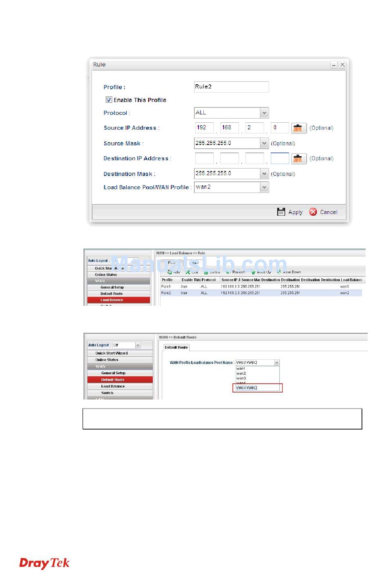This screenshot has width=392, height=573.
Task: Click Destination IP third octet field
Action: point(255,158)
